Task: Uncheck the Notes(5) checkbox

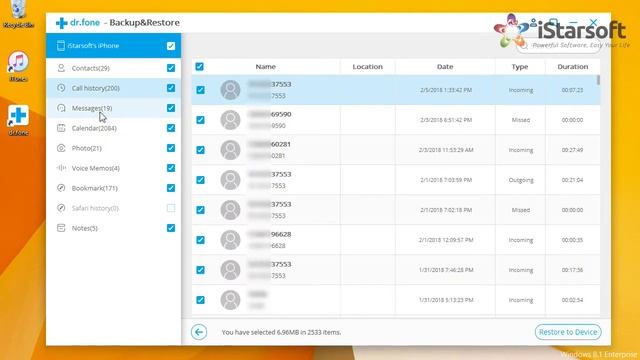Action: pos(171,228)
